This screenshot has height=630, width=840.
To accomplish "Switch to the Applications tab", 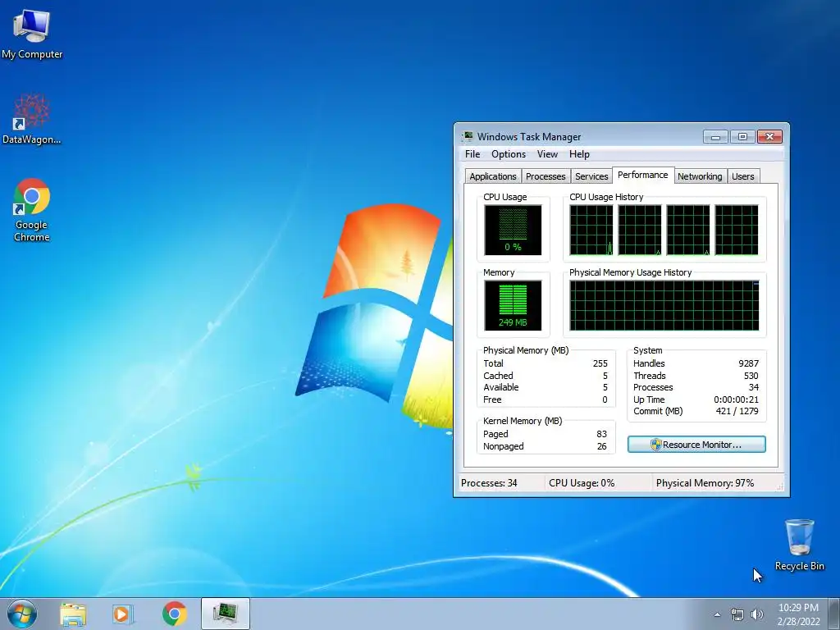I will [493, 176].
